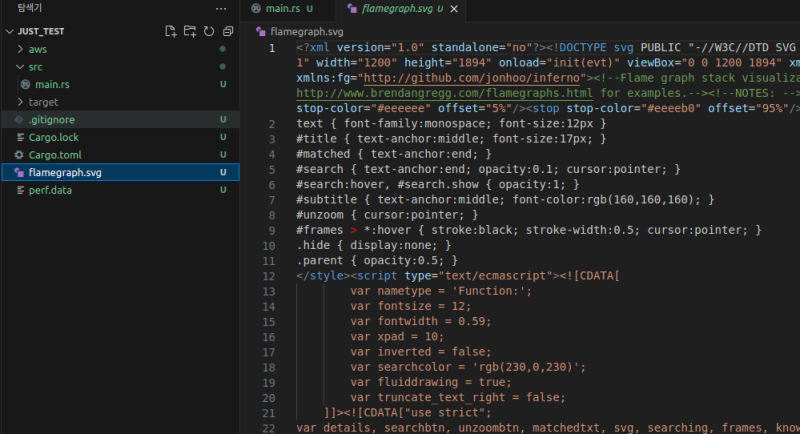Open Cargo.lock in the explorer

click(53, 137)
